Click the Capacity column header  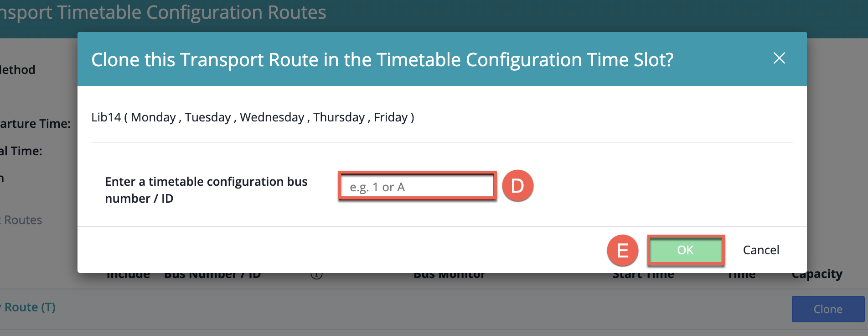[816, 275]
